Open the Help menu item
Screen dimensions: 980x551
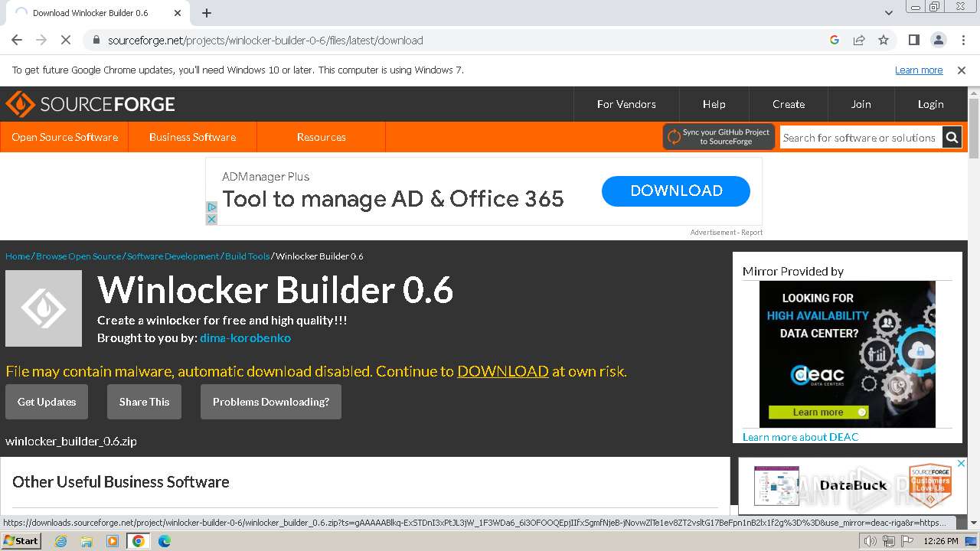(x=714, y=104)
